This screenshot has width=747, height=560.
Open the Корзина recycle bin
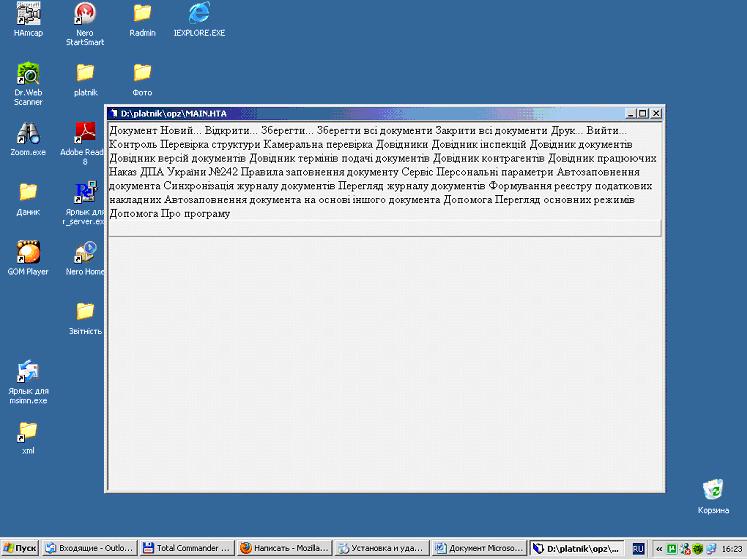713,490
